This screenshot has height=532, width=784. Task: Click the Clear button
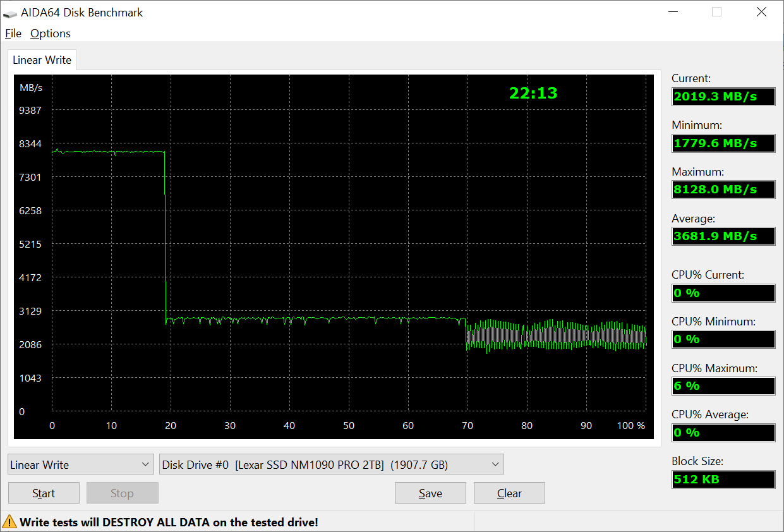coord(509,493)
